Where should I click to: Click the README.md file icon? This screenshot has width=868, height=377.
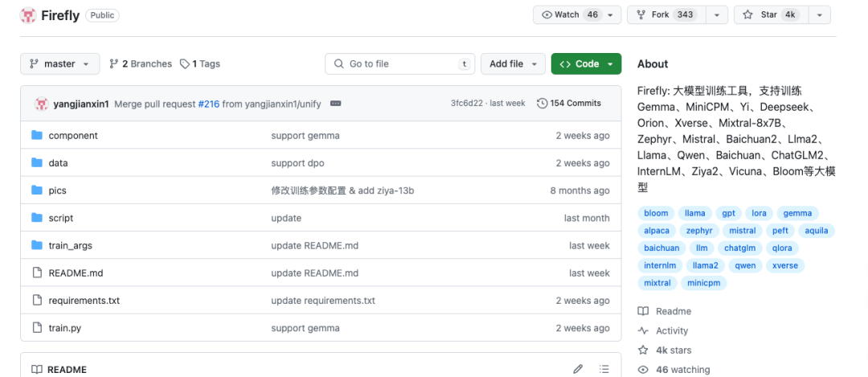[37, 273]
